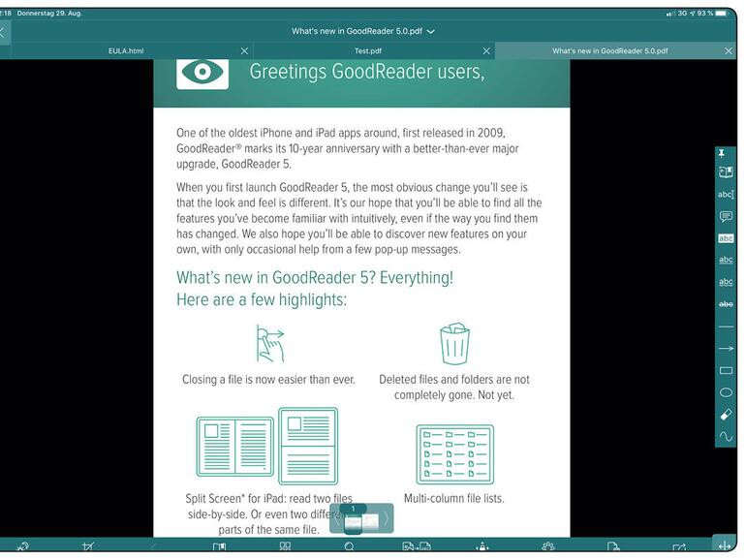This screenshot has height=560, width=746.
Task: Choose the ellipse shape tool
Action: pos(726,392)
